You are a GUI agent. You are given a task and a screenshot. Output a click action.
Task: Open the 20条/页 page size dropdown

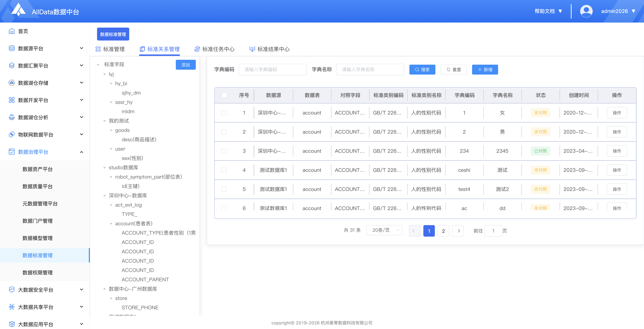384,230
